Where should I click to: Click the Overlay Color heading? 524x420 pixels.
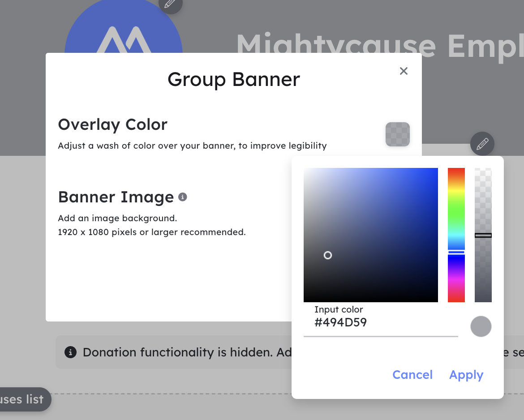(112, 124)
